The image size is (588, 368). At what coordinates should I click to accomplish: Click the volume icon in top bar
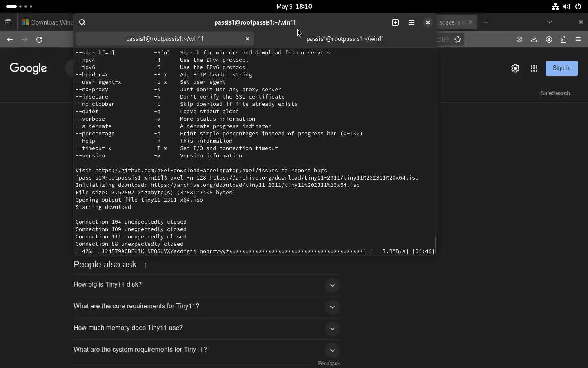coord(567,7)
